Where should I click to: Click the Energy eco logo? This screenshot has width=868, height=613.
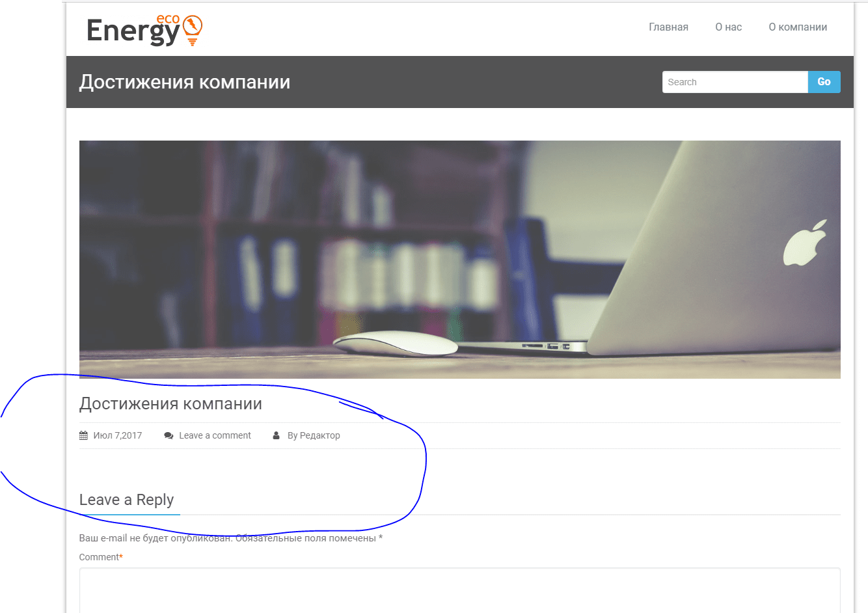pyautogui.click(x=144, y=31)
